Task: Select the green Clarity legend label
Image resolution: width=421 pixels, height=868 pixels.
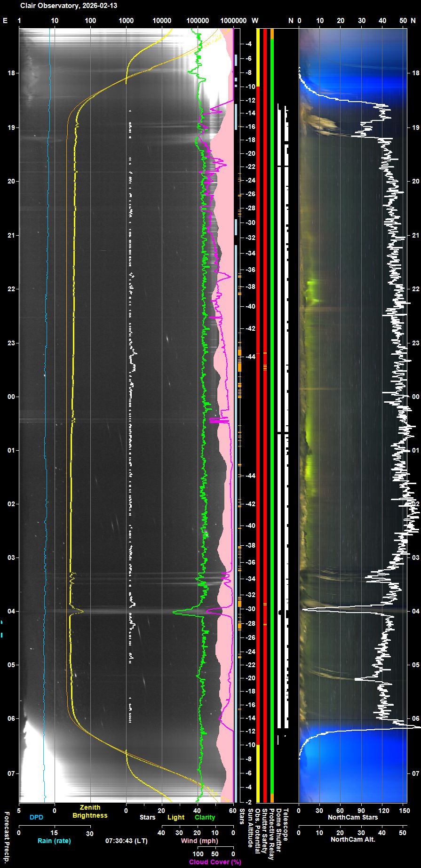Action: tap(205, 817)
